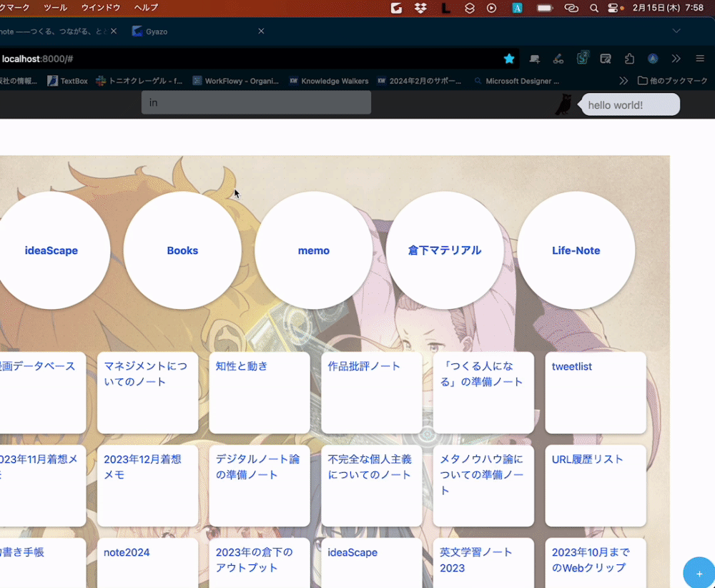Screen dimensions: 715x588
Task: Open the 他のブックマーク folder
Action: point(673,81)
